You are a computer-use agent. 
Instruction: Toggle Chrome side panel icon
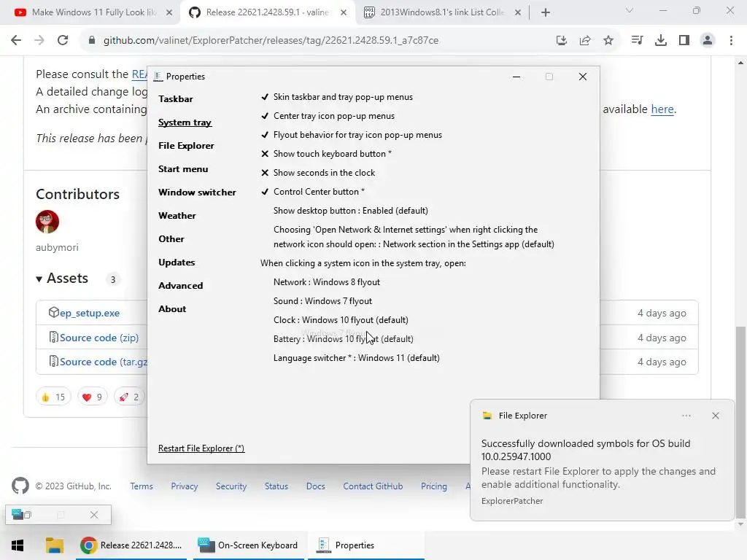click(684, 41)
